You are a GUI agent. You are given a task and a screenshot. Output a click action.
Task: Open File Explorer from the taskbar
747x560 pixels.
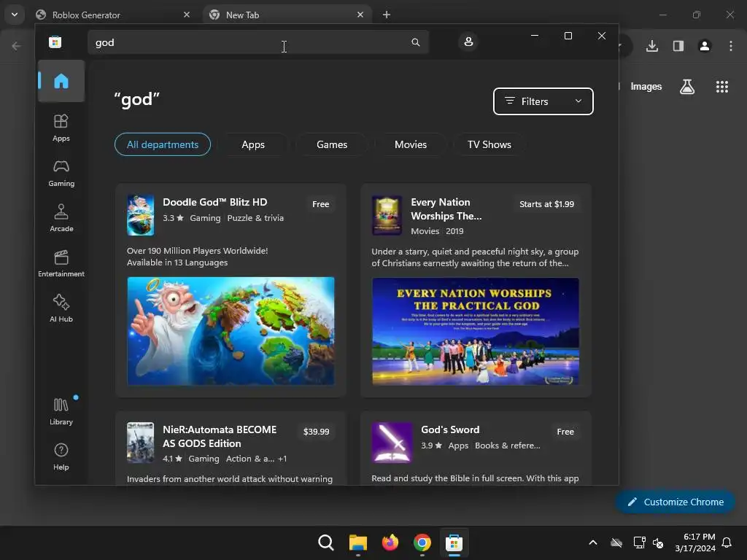click(x=357, y=542)
